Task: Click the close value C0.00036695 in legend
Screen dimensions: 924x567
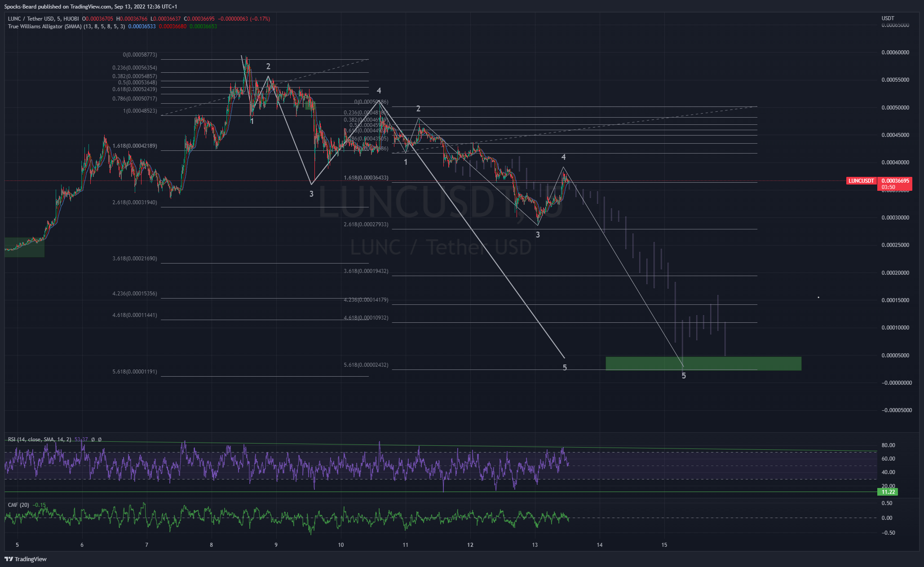Action: point(199,19)
